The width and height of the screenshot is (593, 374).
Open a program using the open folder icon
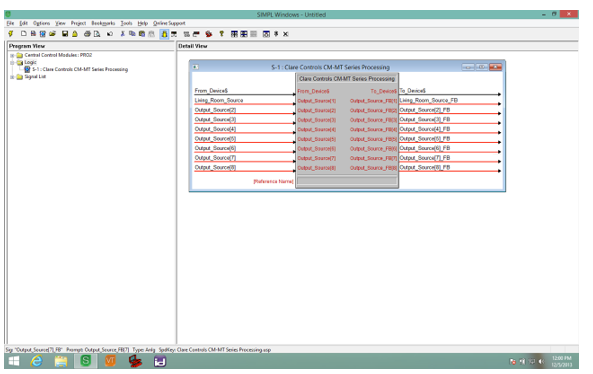coord(52,34)
